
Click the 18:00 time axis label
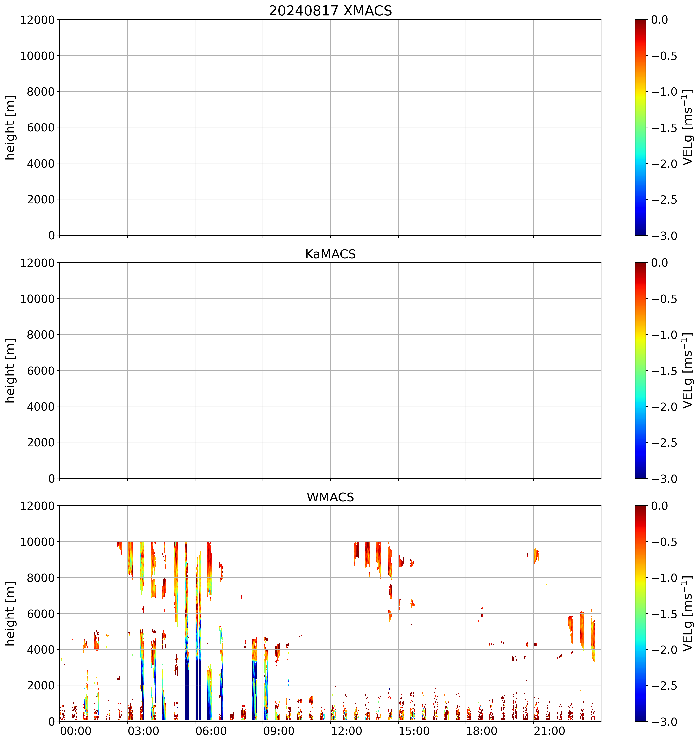click(482, 731)
